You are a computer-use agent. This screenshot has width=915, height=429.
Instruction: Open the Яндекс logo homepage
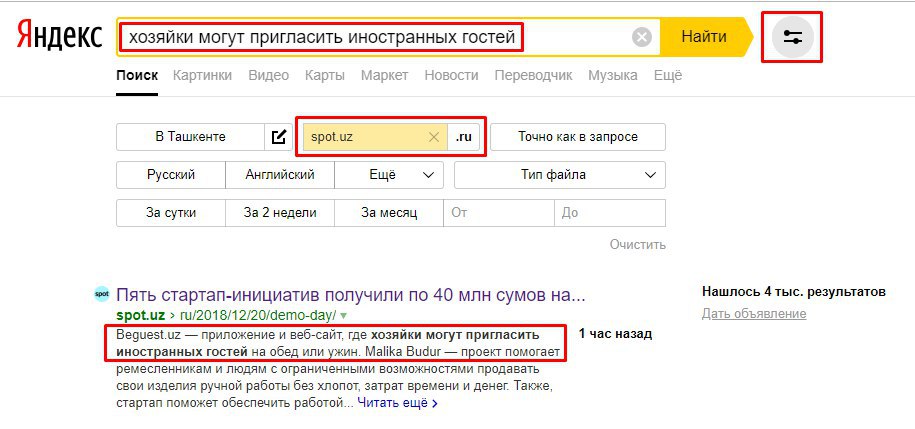coord(59,36)
